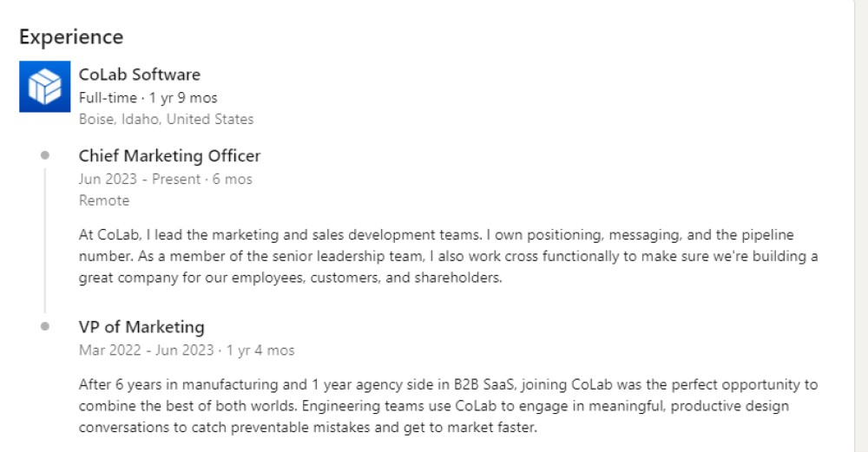Image resolution: width=868 pixels, height=452 pixels.
Task: Open the Chief Marketing Officer role title
Action: [169, 156]
